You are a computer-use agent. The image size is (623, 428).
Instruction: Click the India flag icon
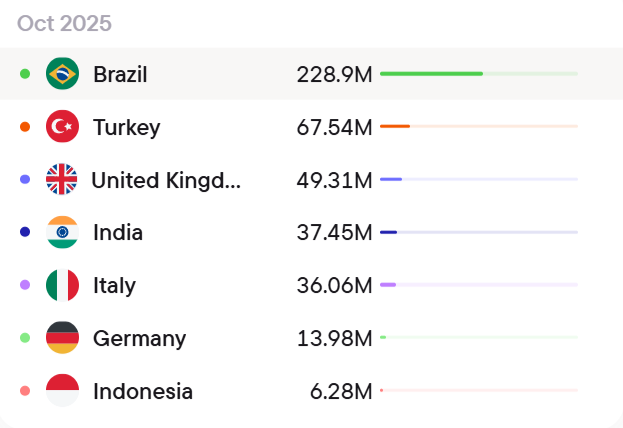pos(62,233)
